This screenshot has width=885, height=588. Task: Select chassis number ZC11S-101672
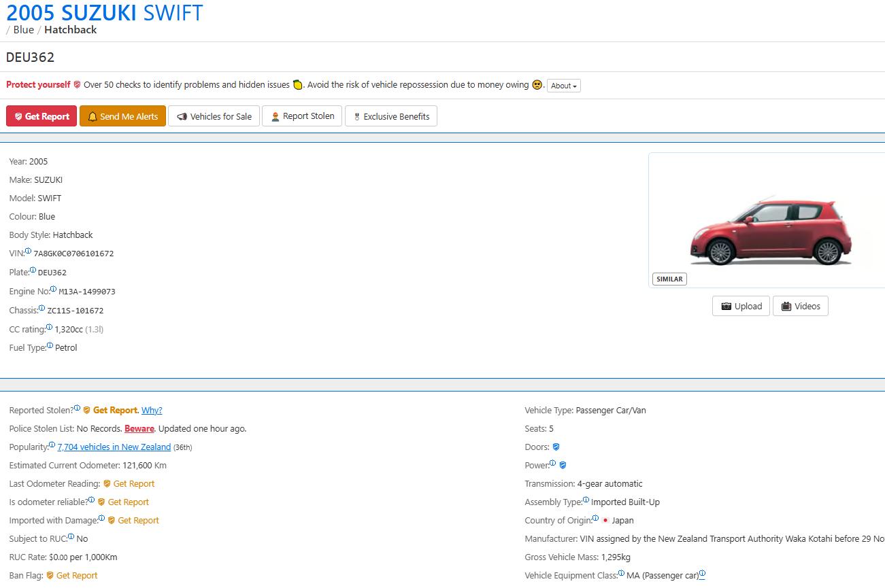pos(75,311)
